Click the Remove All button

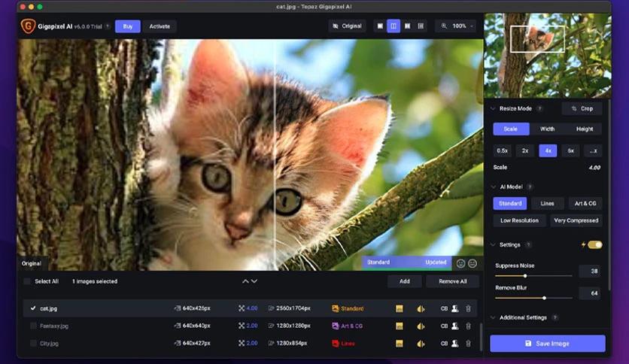coord(452,281)
